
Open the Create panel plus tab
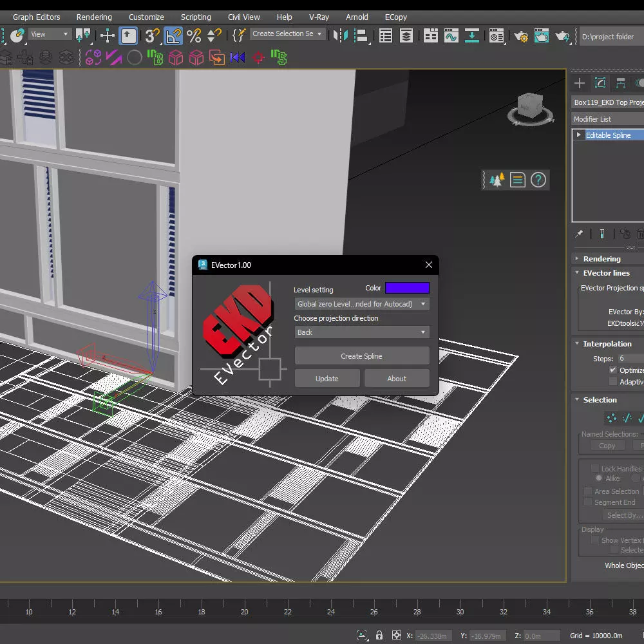click(580, 83)
